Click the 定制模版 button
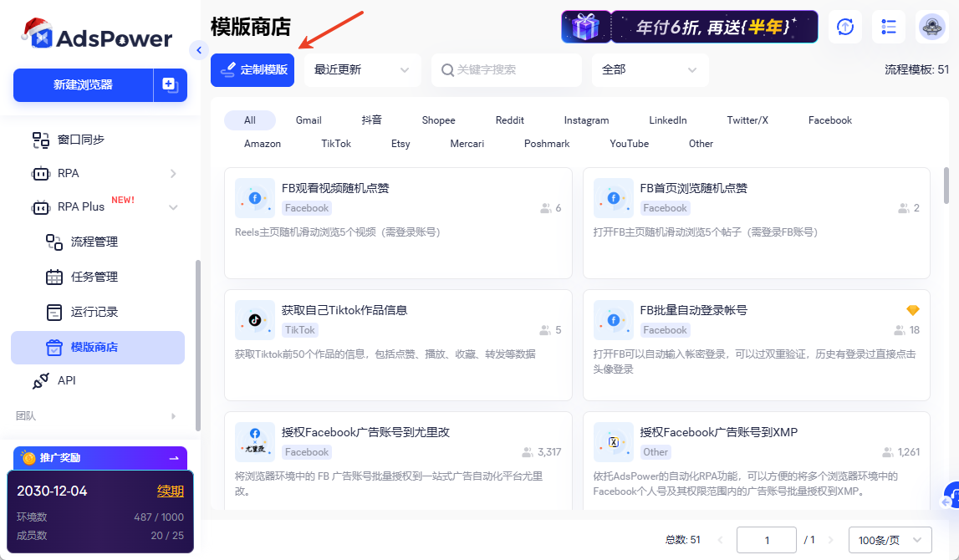This screenshot has width=959, height=560. click(252, 70)
